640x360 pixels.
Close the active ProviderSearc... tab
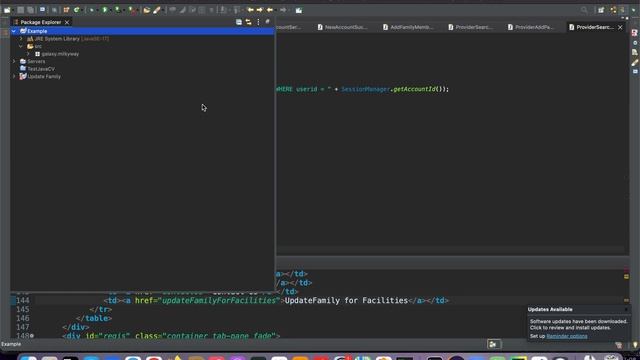pyautogui.click(x=620, y=27)
